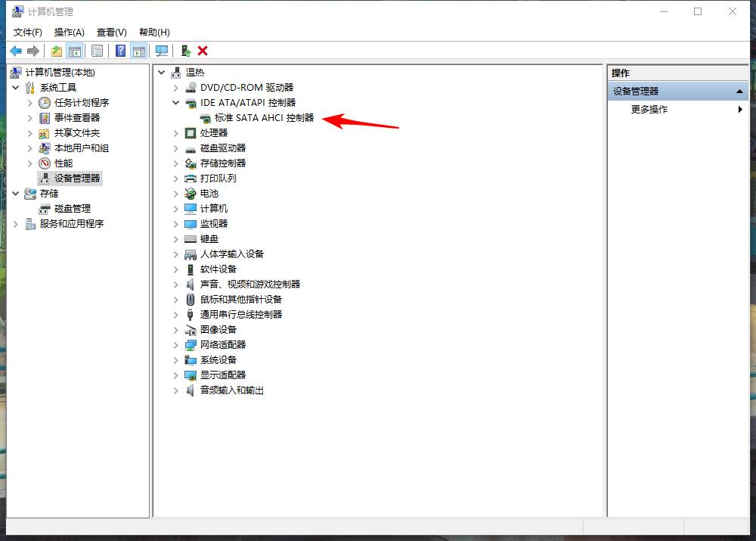Click the red X uninstall device icon
The image size is (756, 541).
click(202, 51)
